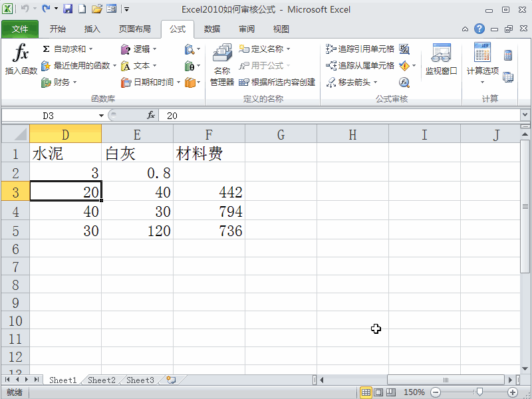532x399 pixels.
Task: Start Evaluate Formula (公式求值)
Action: pos(404,81)
